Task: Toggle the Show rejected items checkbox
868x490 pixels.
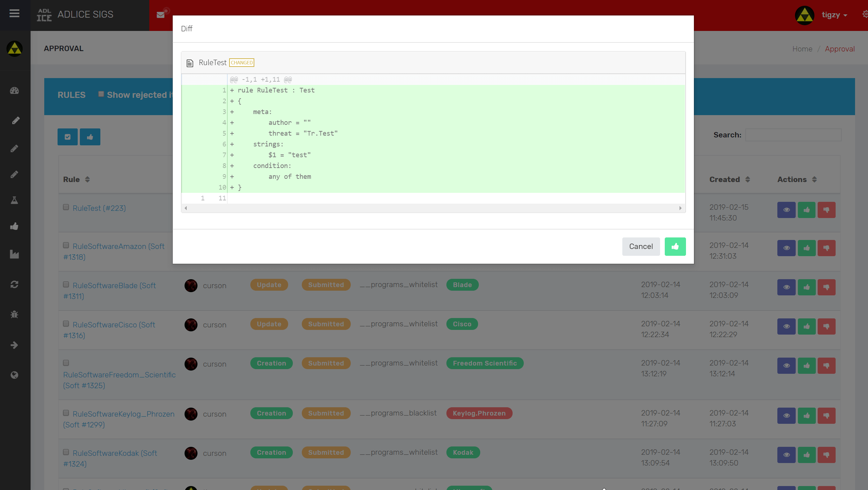Action: tap(101, 94)
